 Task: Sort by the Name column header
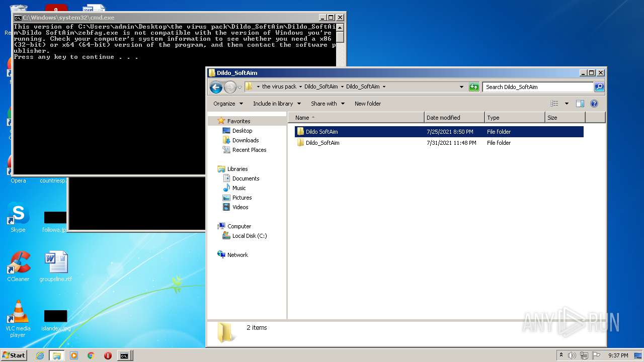(x=357, y=118)
